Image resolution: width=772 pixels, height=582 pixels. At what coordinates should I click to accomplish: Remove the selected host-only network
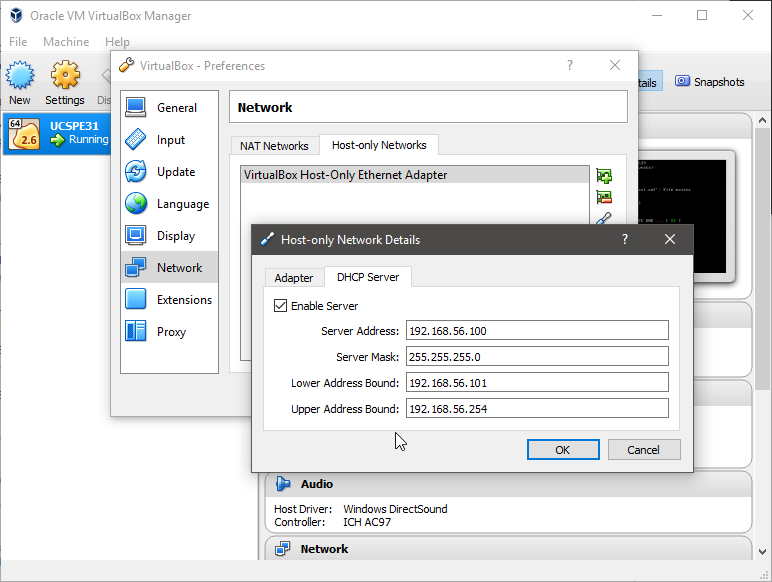[x=604, y=197]
